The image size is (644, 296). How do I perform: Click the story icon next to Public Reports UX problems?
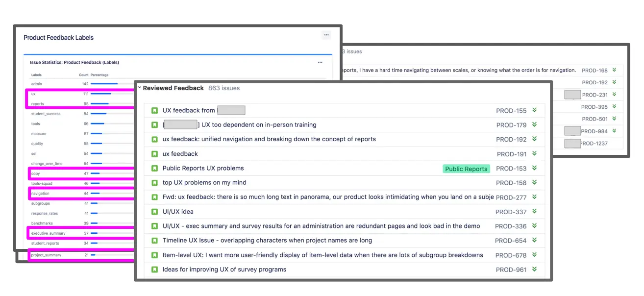(x=155, y=168)
